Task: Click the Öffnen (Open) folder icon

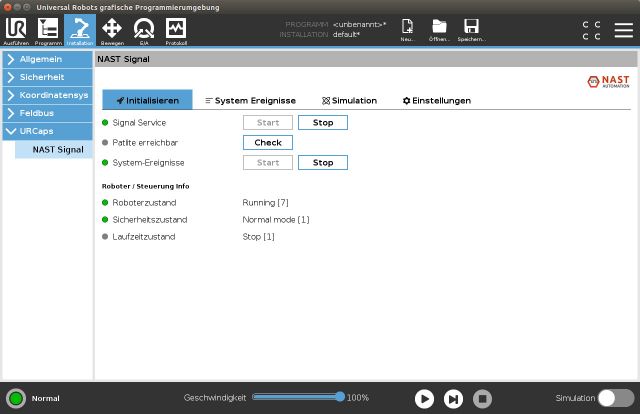Action: click(x=439, y=30)
